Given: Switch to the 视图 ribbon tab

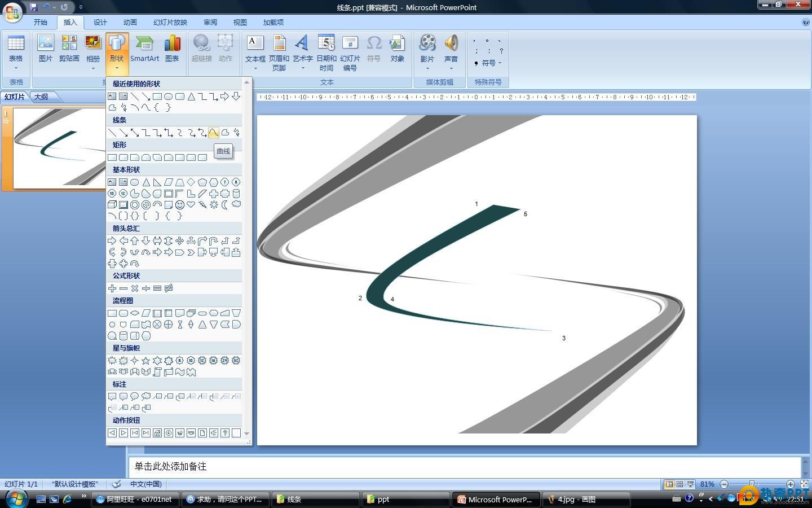Looking at the screenshot, I should click(x=240, y=22).
